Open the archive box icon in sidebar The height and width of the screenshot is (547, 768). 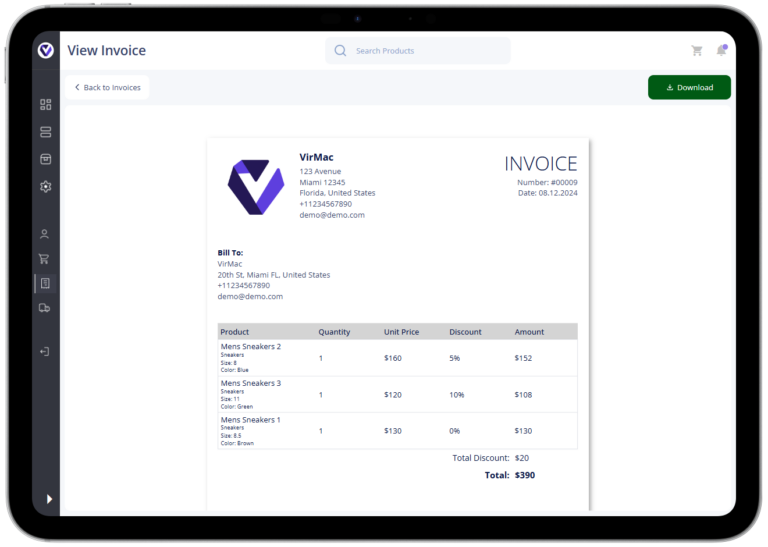tap(46, 159)
